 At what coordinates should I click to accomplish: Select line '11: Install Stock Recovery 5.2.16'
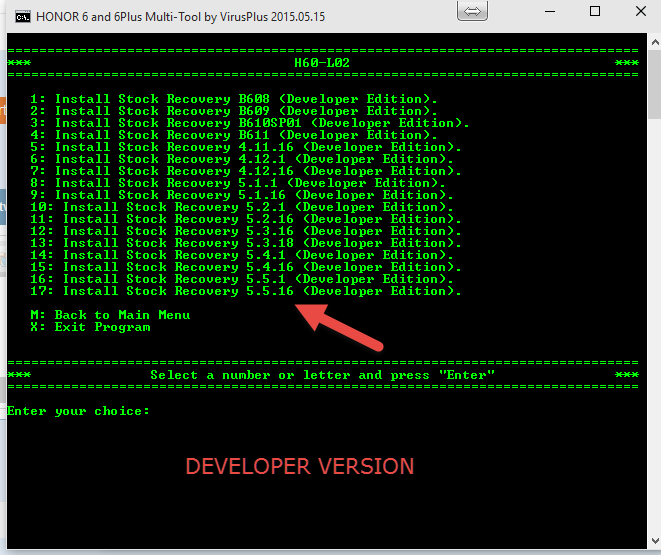pos(246,219)
